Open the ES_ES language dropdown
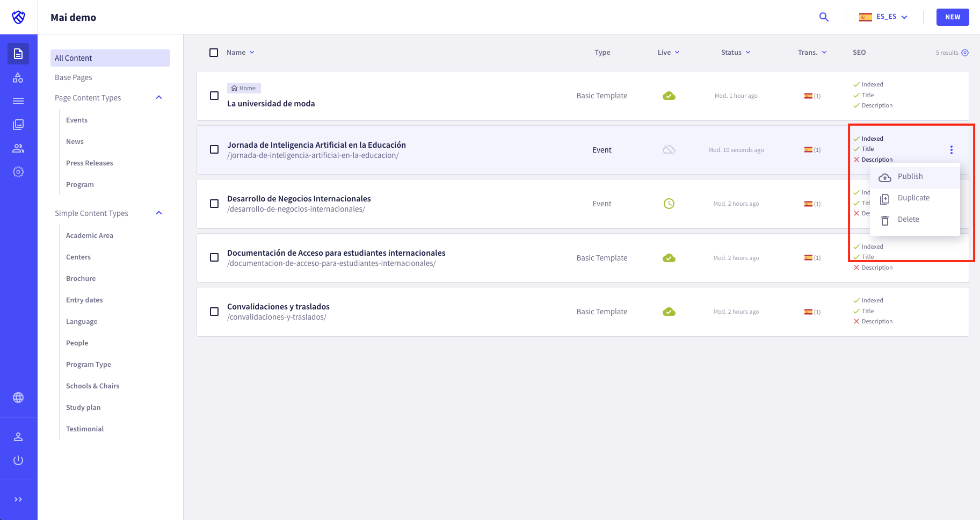Viewport: 980px width, 520px height. tap(883, 16)
